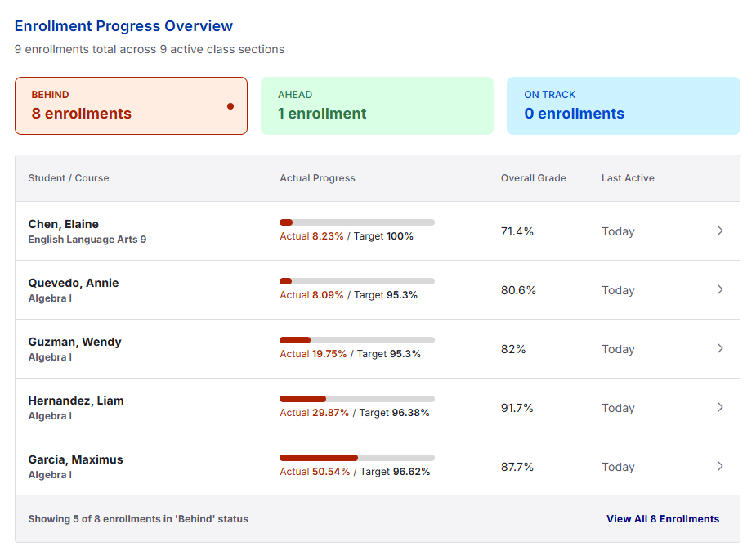Click Guzman, Wendy's 19.75% progress bar

(357, 340)
